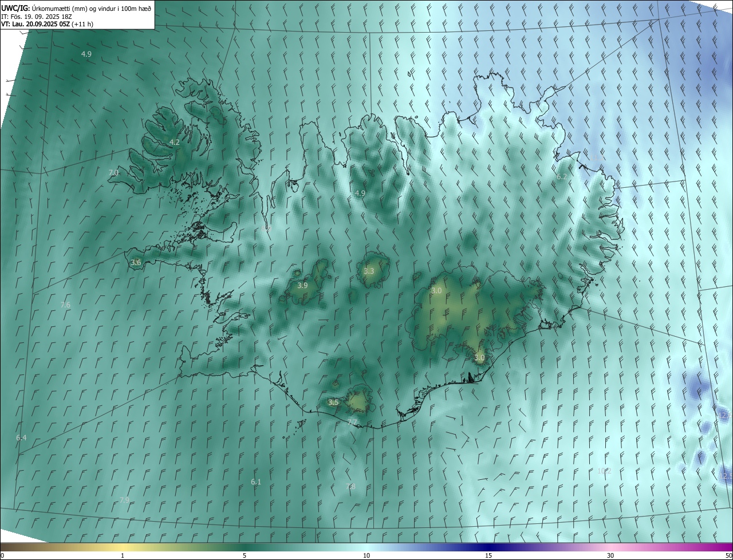This screenshot has height=560, width=733.
Task: Click the 6.4 value label
Action: (21, 437)
